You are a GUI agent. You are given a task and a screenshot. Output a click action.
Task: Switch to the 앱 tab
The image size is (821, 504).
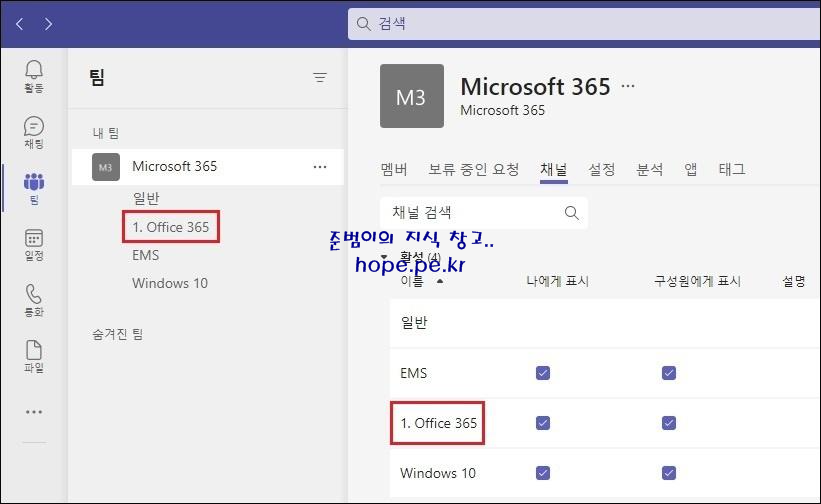[691, 169]
